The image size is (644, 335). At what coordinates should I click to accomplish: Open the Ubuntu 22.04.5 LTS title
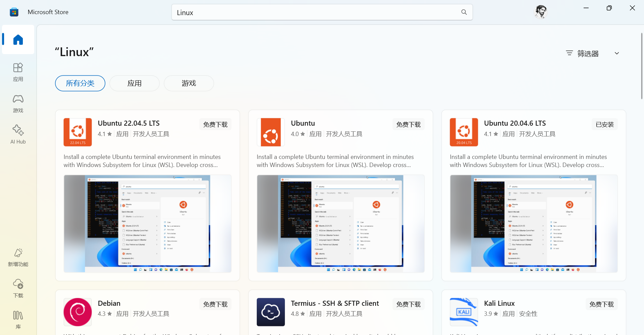click(x=129, y=123)
